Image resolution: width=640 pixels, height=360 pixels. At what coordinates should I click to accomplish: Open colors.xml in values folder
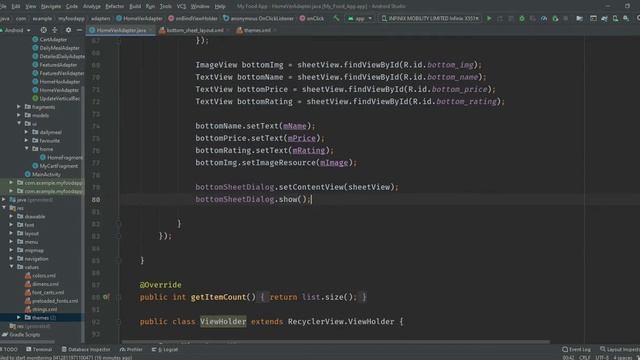44,276
